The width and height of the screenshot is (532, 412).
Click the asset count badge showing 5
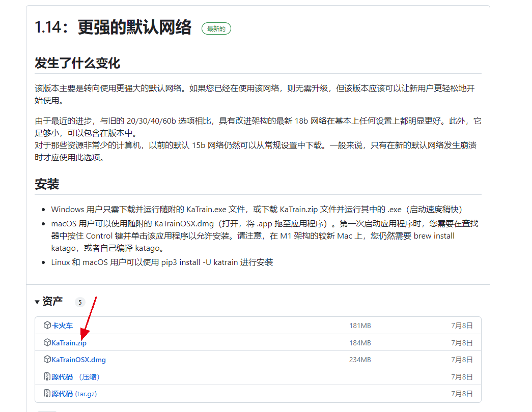pyautogui.click(x=80, y=302)
